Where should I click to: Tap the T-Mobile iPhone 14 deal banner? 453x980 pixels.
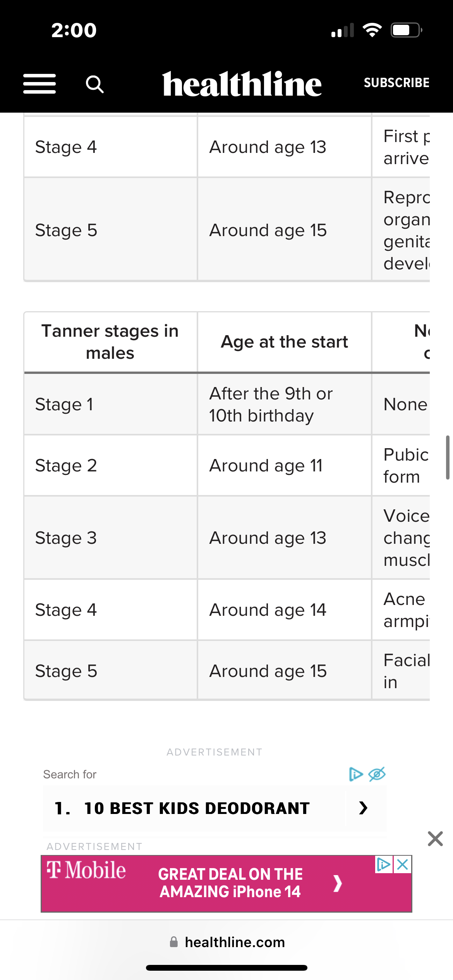[x=230, y=883]
